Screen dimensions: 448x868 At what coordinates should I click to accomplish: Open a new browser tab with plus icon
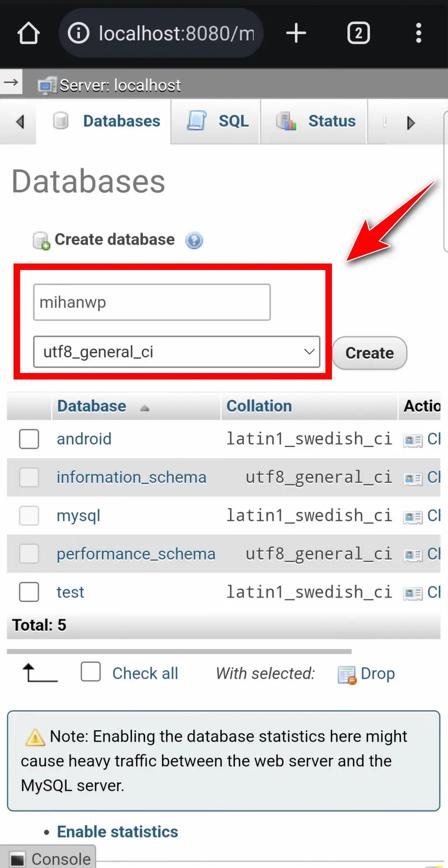pos(296,33)
